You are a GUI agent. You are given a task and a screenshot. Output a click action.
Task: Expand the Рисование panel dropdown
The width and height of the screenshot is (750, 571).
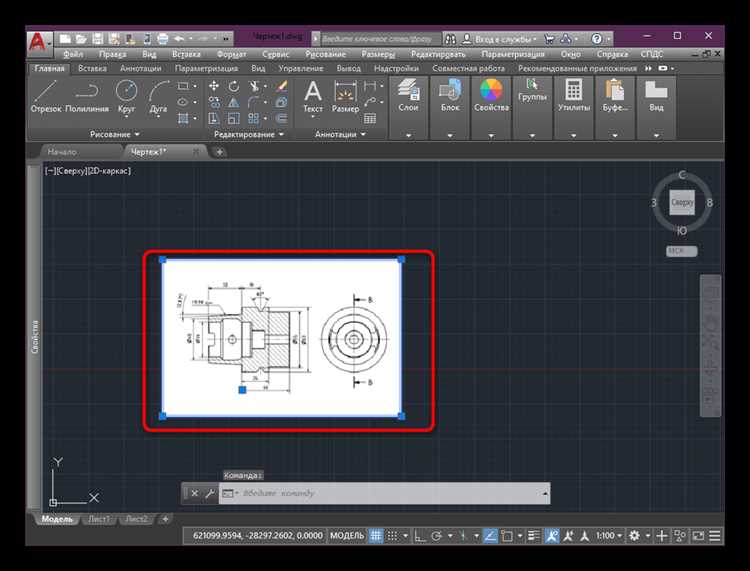[115, 134]
